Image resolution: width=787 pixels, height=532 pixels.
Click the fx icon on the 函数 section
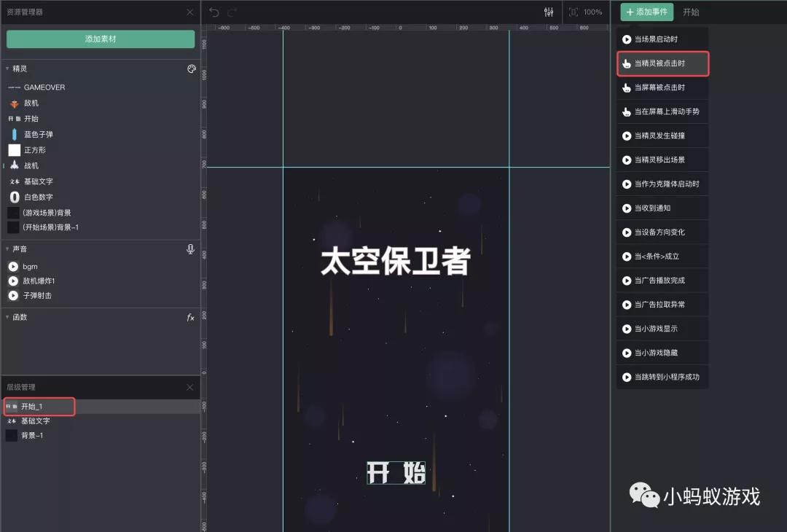[x=190, y=316]
